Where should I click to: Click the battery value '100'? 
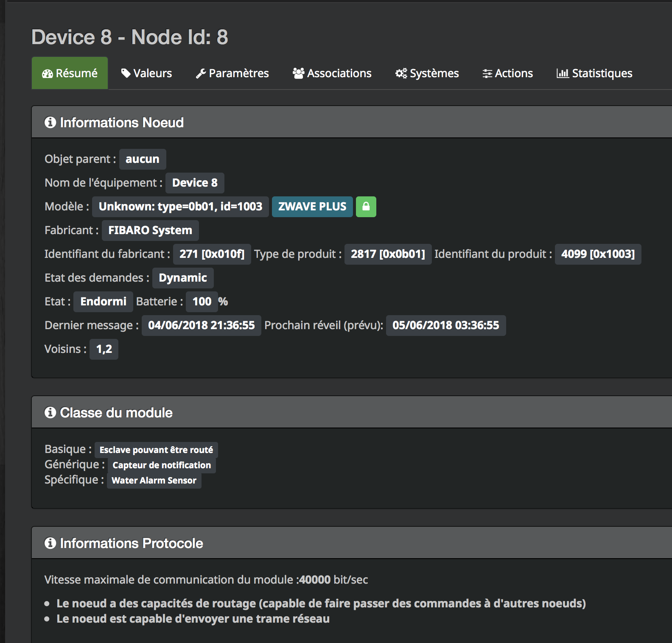(202, 302)
